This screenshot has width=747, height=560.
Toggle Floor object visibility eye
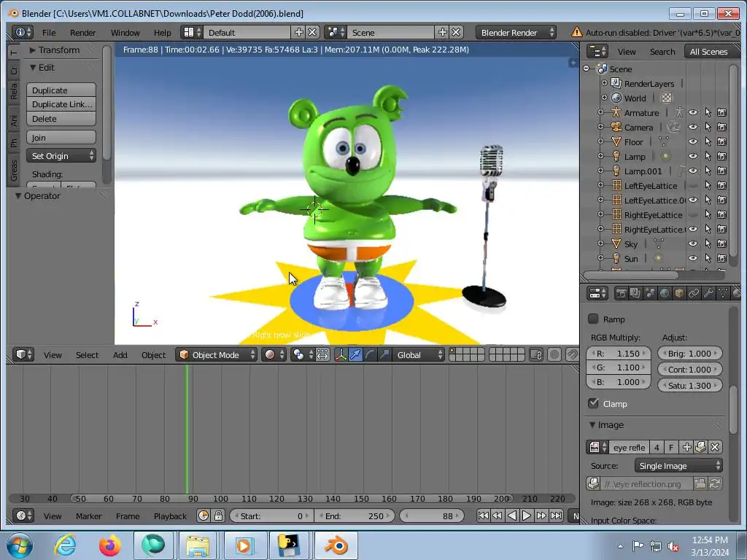(693, 141)
